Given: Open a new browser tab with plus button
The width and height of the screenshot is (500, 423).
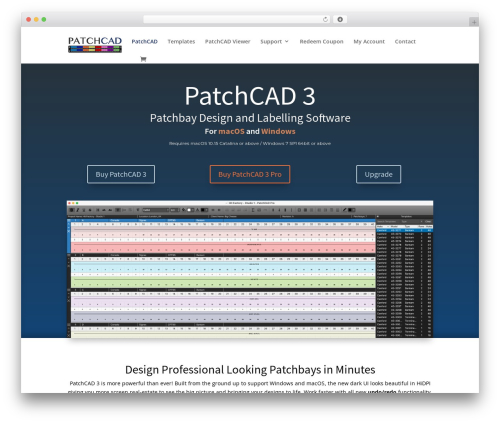Looking at the screenshot, I should click(x=474, y=22).
